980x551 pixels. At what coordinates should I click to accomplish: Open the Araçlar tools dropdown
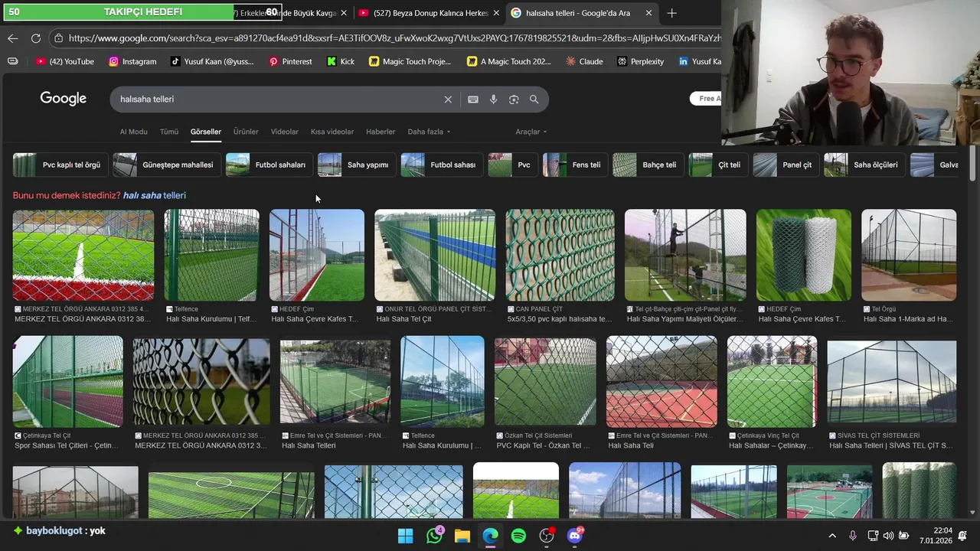pyautogui.click(x=531, y=132)
